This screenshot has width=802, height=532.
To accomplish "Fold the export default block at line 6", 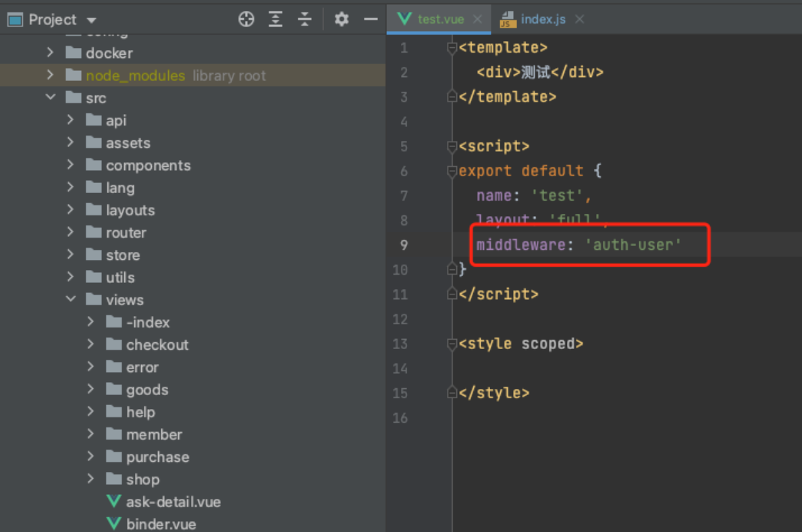I will pos(452,171).
